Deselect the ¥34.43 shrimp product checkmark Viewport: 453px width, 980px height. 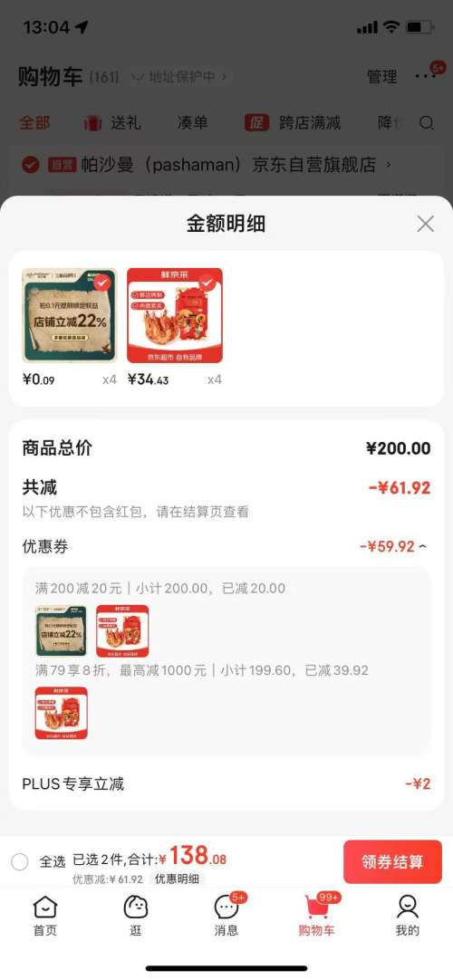point(208,283)
